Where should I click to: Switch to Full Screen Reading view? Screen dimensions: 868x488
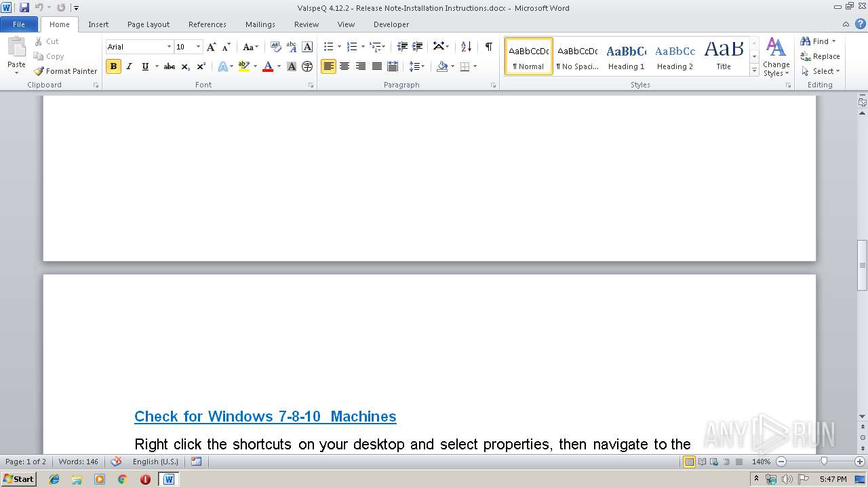pos(701,462)
